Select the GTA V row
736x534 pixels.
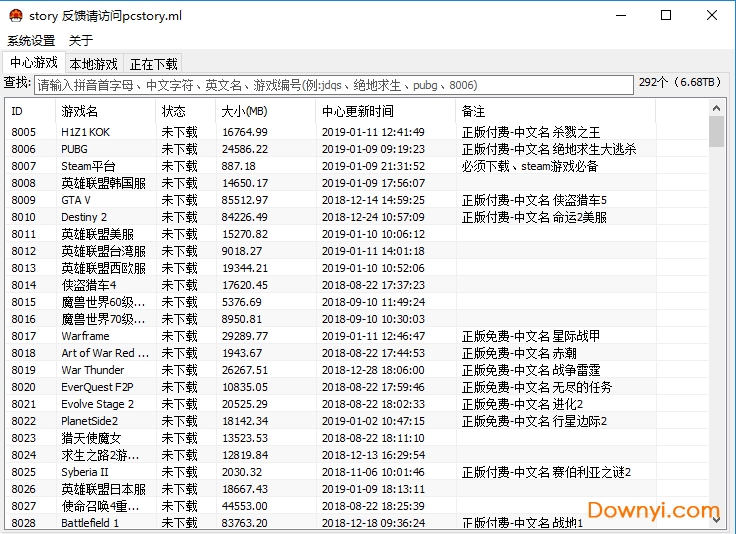point(76,200)
